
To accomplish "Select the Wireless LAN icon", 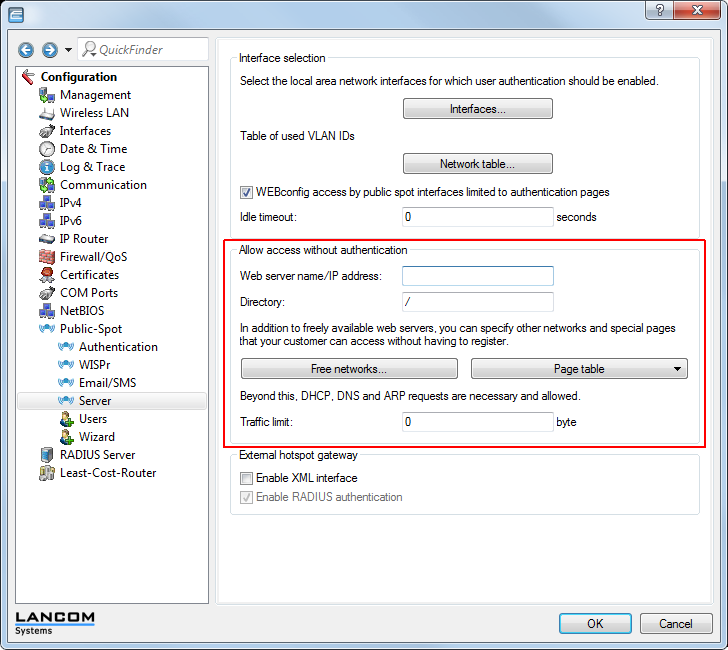I will 46,113.
